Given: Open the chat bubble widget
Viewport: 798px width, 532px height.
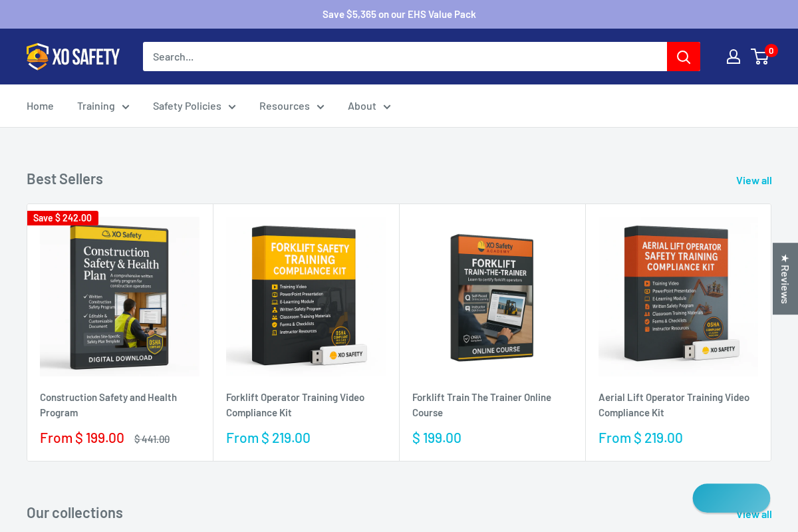Looking at the screenshot, I should pyautogui.click(x=731, y=498).
